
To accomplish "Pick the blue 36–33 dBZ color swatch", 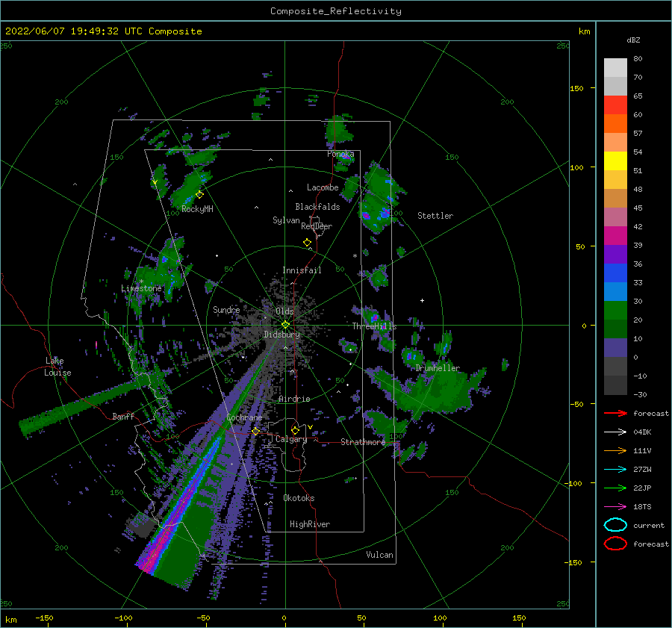I will coord(615,273).
